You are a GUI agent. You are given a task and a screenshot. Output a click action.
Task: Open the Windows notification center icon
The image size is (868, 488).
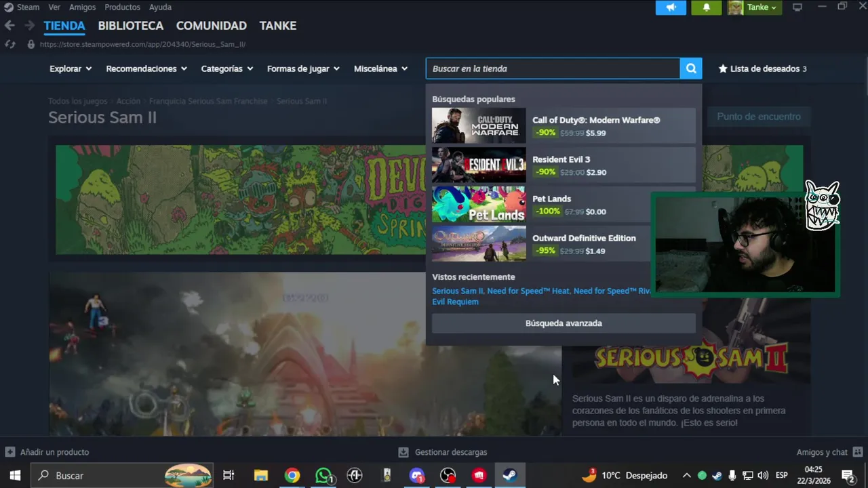click(x=848, y=475)
